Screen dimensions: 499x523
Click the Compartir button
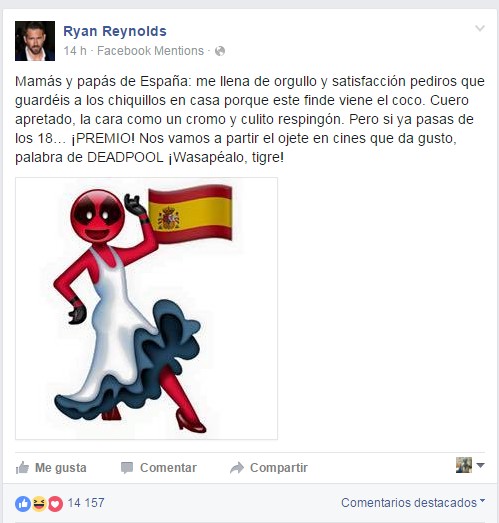(269, 468)
